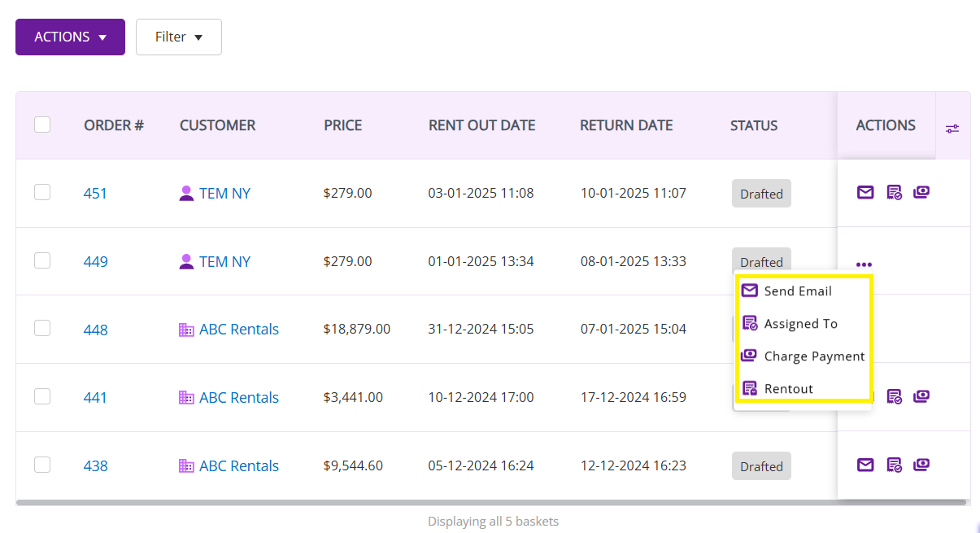Click Send Email icon for order 451

(865, 193)
